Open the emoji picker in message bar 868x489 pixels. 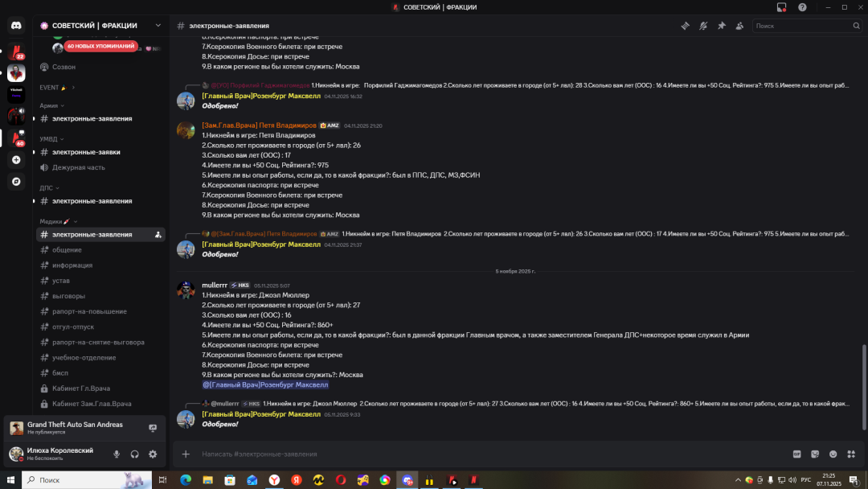[833, 454]
